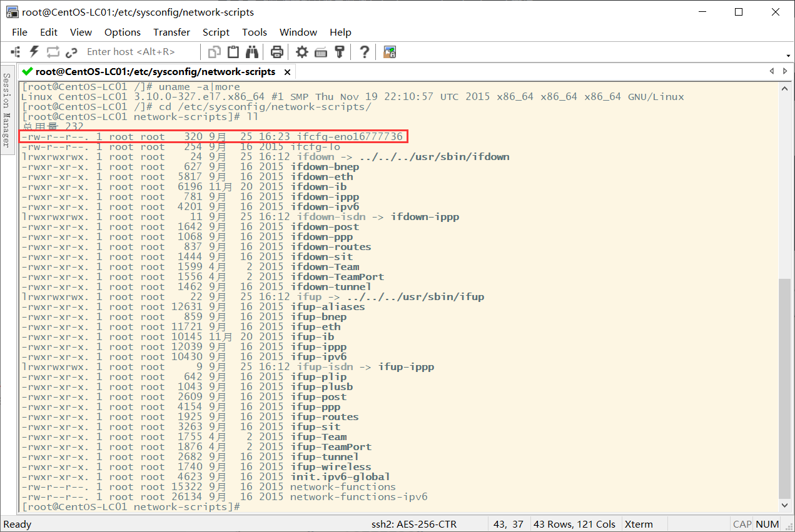Click the Quick Connect lightning icon
Image resolution: width=795 pixels, height=532 pixels.
click(34, 52)
